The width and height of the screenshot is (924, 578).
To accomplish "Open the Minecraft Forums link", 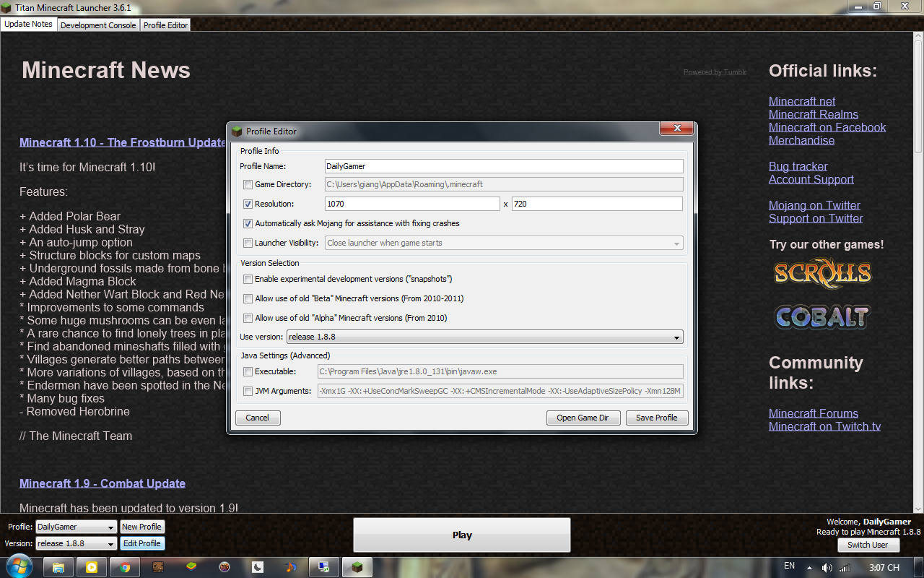I will [x=814, y=413].
